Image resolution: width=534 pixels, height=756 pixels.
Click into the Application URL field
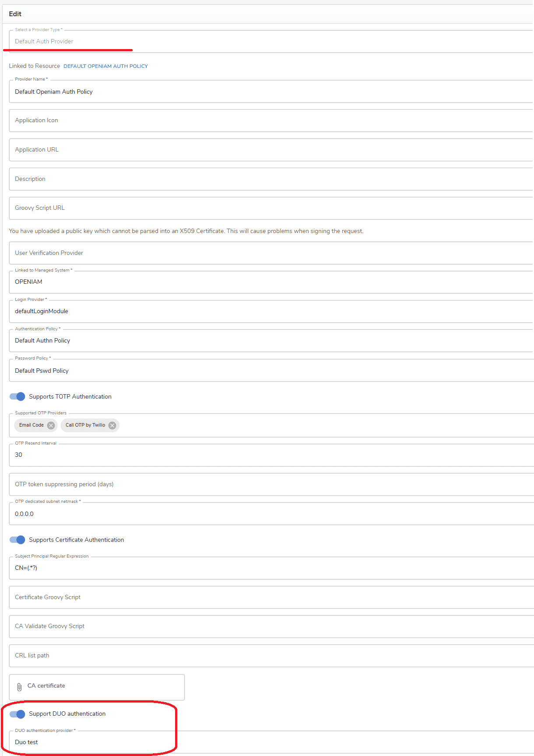(271, 150)
